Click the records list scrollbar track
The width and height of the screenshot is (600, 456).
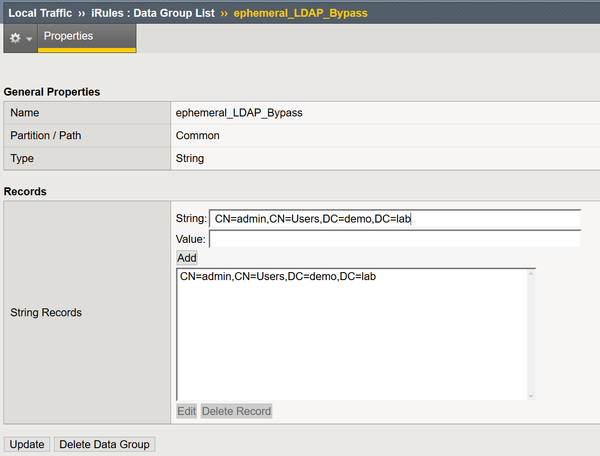(530, 335)
